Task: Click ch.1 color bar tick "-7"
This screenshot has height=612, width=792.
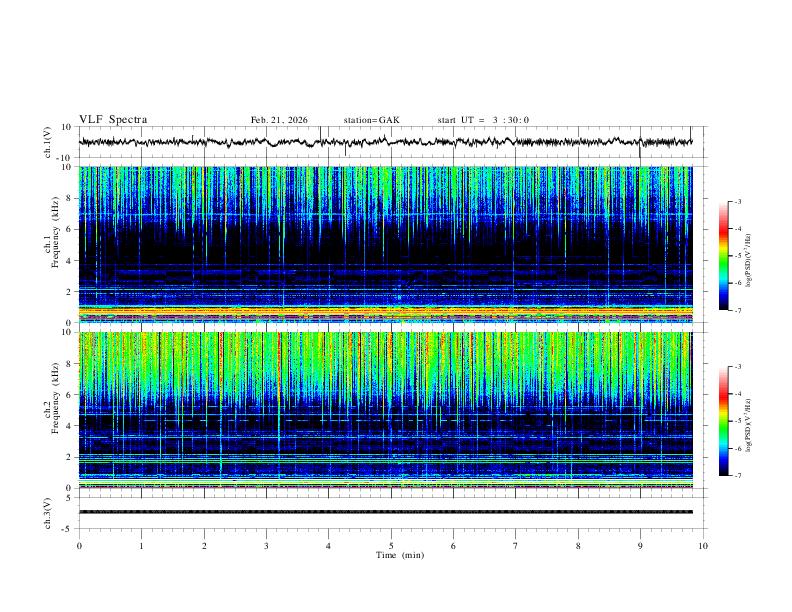Action: click(x=737, y=310)
